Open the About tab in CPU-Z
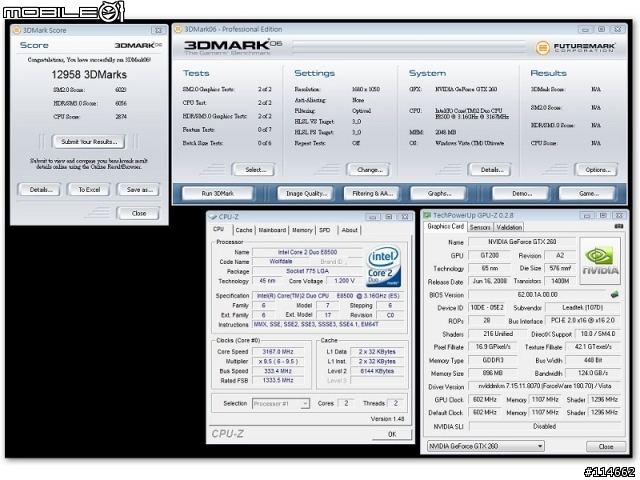This screenshot has width=640, height=480. pyautogui.click(x=349, y=230)
